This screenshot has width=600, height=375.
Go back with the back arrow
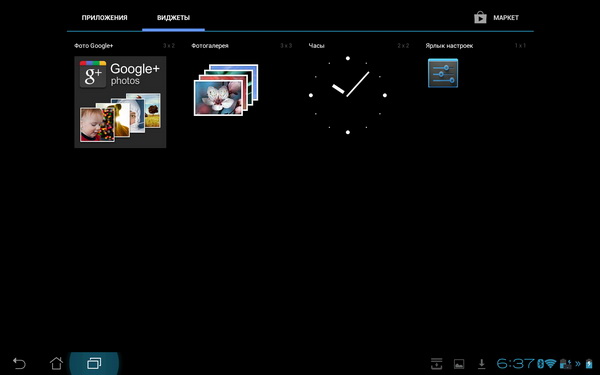point(19,363)
